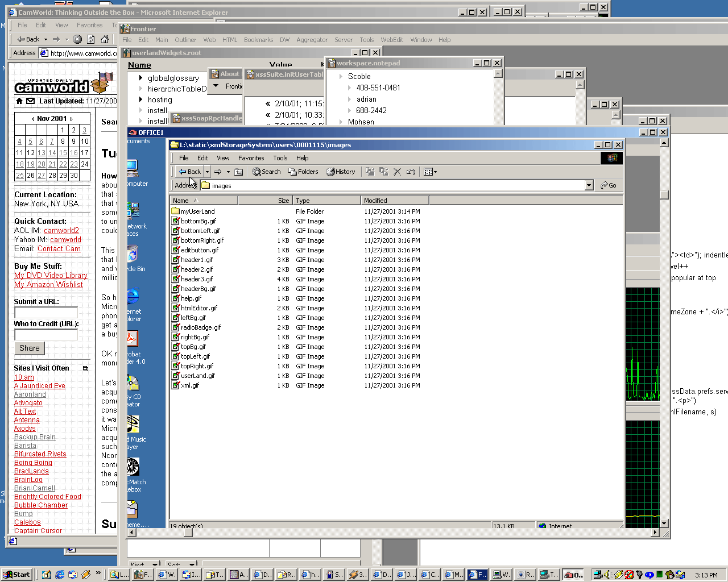
Task: Expand the Scoble outline entry
Action: (x=341, y=76)
